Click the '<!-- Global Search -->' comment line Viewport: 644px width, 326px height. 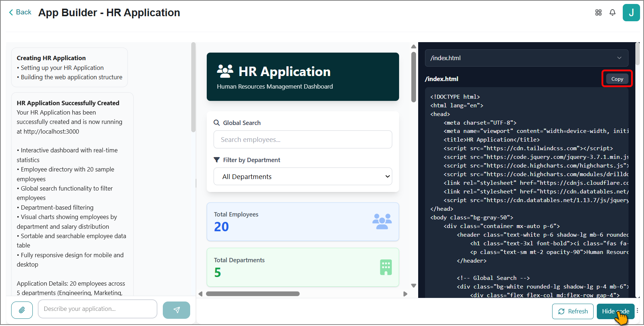click(493, 278)
